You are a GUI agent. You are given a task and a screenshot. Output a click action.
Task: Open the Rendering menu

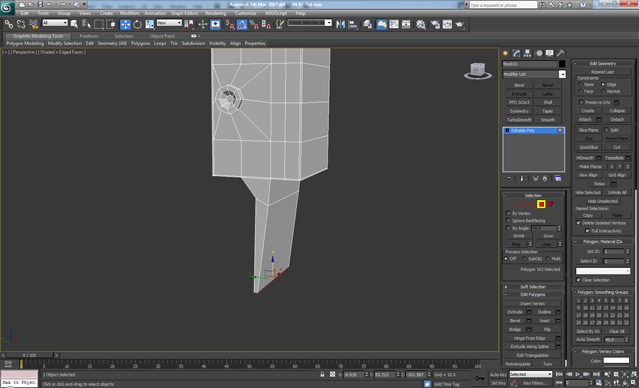coord(216,13)
